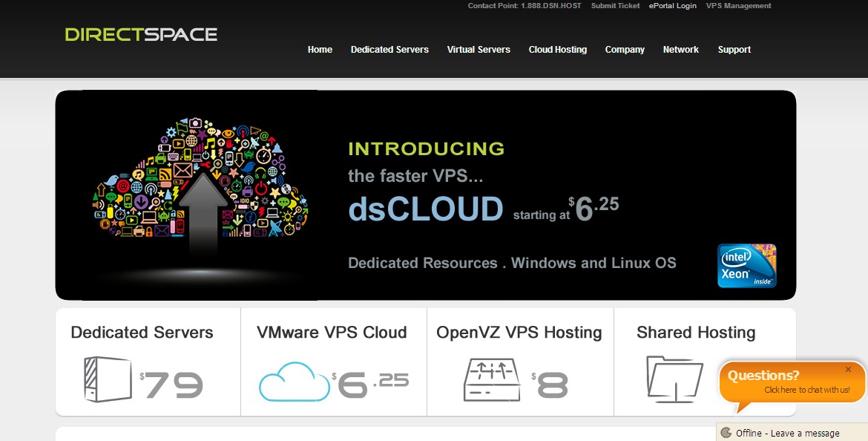Click the Questions? chat heading
The height and width of the screenshot is (441, 868).
pyautogui.click(x=763, y=375)
